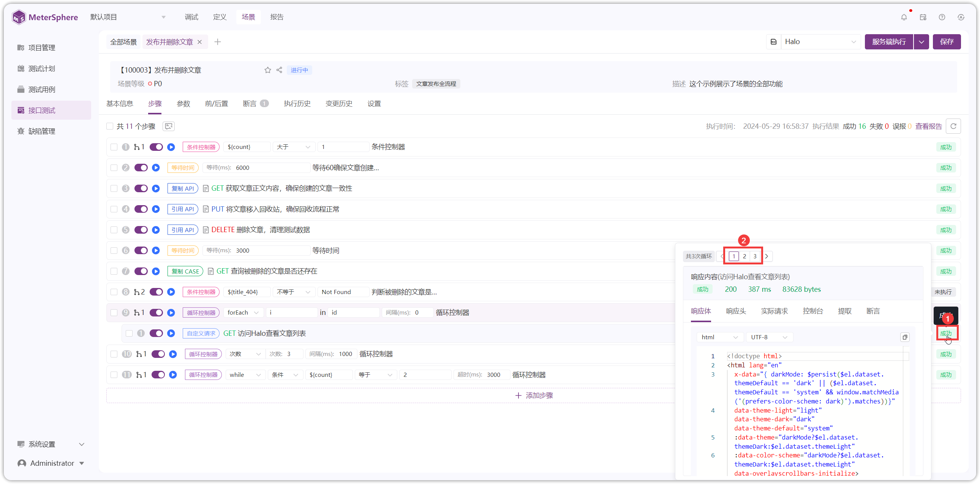Expand the 服务端执行 dropdown arrow
980x484 pixels.
coord(922,42)
